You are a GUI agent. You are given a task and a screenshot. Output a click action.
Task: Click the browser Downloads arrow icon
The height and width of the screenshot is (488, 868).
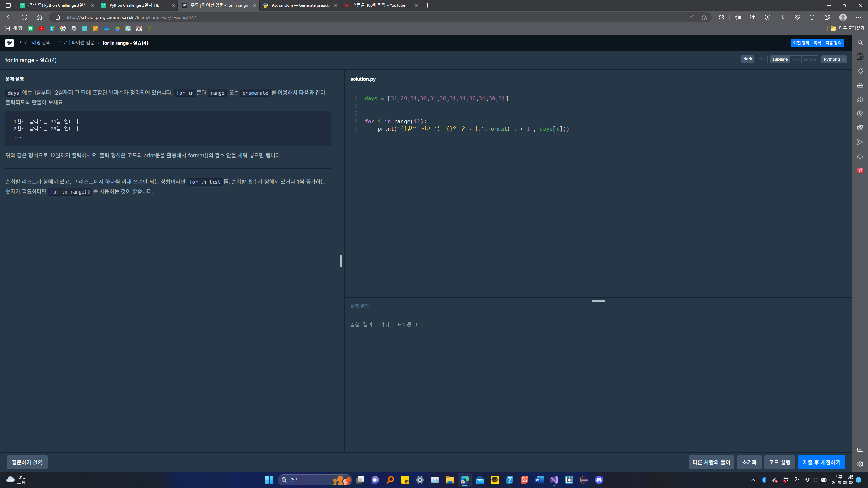point(782,17)
